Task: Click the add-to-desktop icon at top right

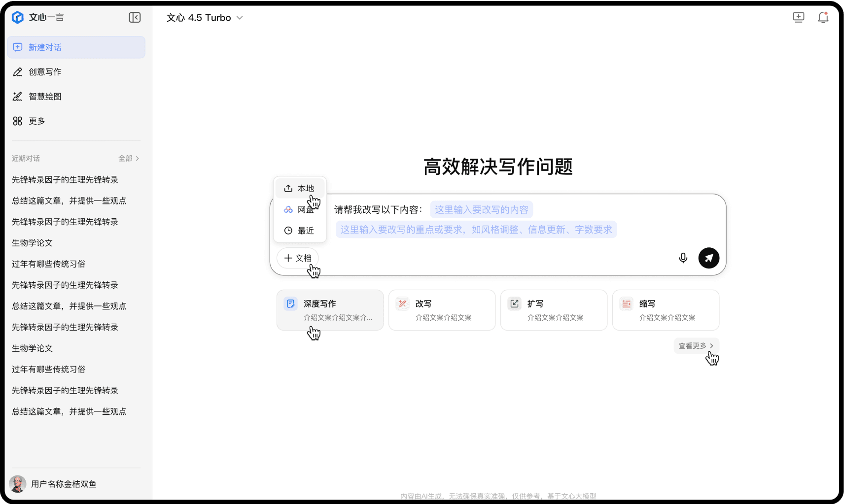Action: [x=799, y=17]
